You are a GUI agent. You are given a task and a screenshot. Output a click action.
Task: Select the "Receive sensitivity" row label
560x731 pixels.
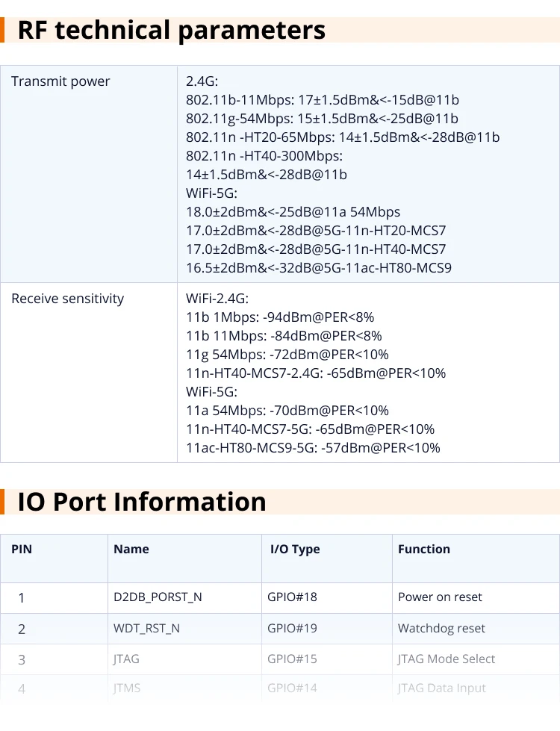click(x=67, y=299)
